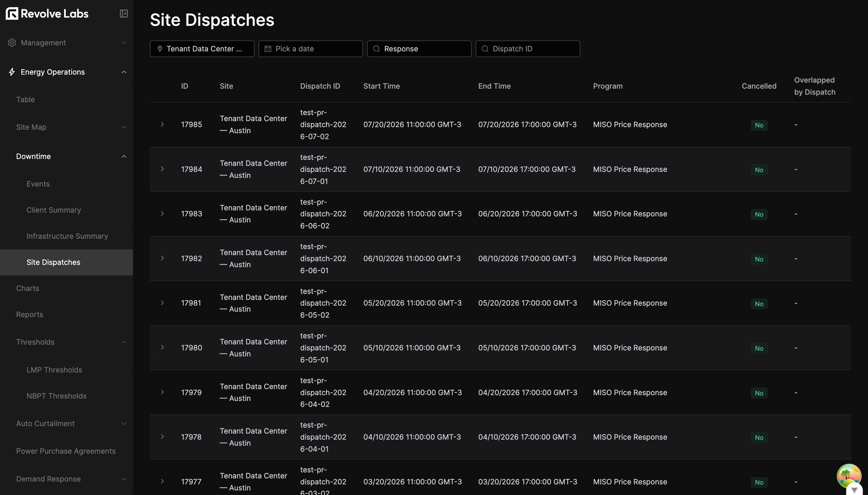Collapse the Downtime submenu chevron
Screen dimensions: 868x495
tap(124, 156)
